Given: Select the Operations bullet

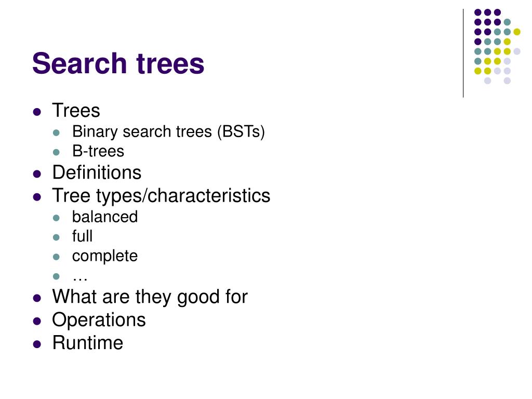Looking at the screenshot, I should tap(99, 320).
